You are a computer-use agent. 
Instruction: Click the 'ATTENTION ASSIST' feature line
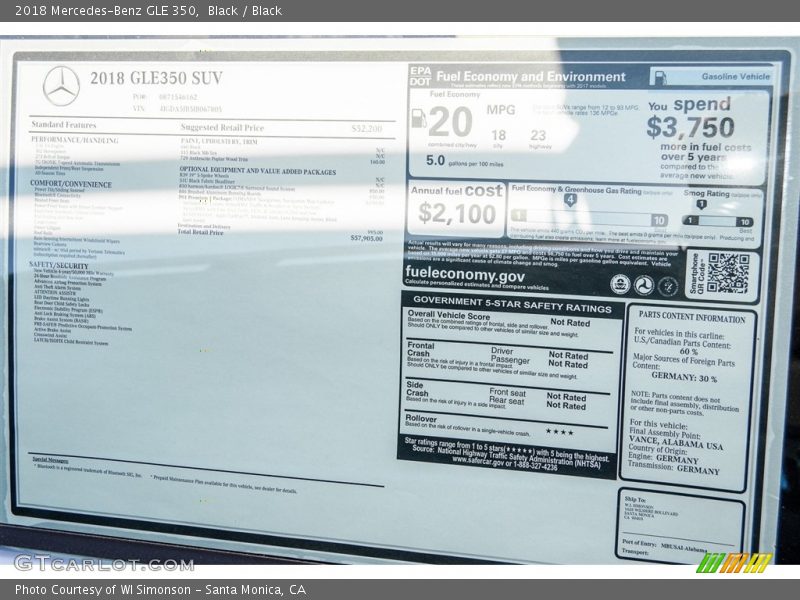tap(54, 293)
